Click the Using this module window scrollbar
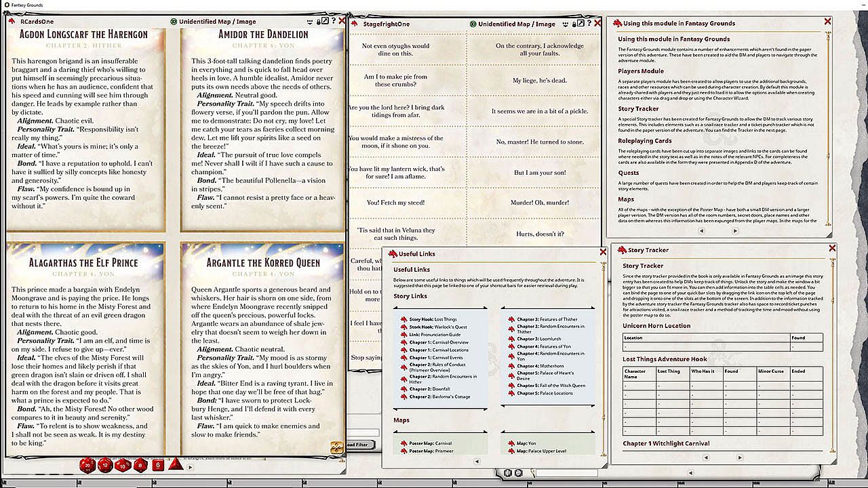Viewport: 868px width, 488px height. pos(829,129)
